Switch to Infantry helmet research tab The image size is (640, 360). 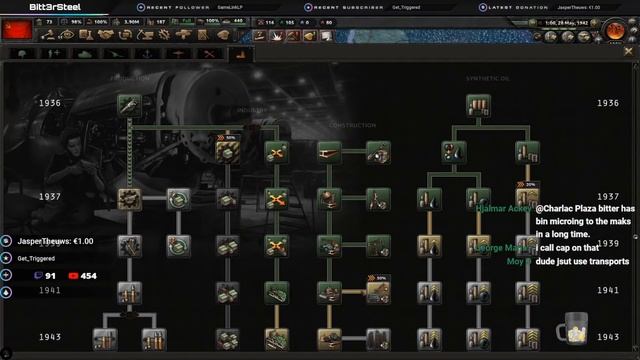click(x=22, y=54)
